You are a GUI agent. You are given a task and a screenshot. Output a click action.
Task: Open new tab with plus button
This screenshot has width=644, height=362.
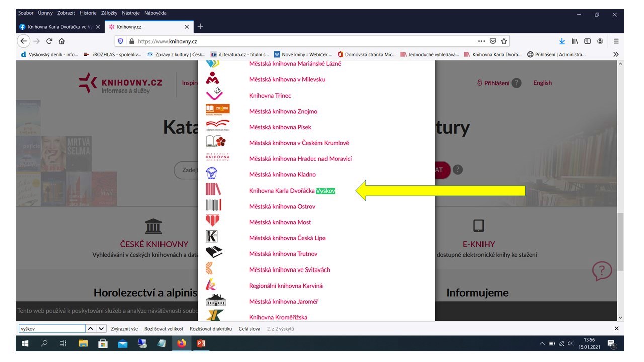[200, 26]
